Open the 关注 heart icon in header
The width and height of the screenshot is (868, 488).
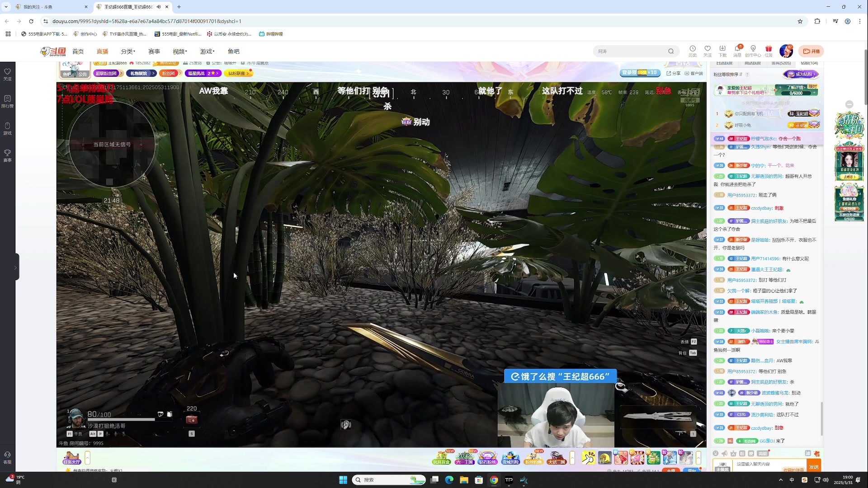click(708, 51)
